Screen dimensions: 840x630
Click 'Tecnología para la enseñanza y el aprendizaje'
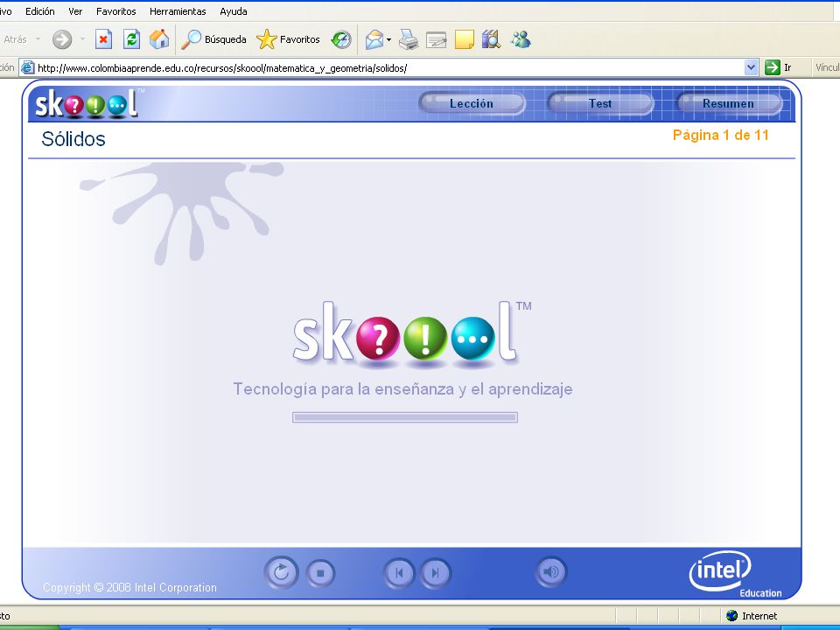[x=402, y=388]
